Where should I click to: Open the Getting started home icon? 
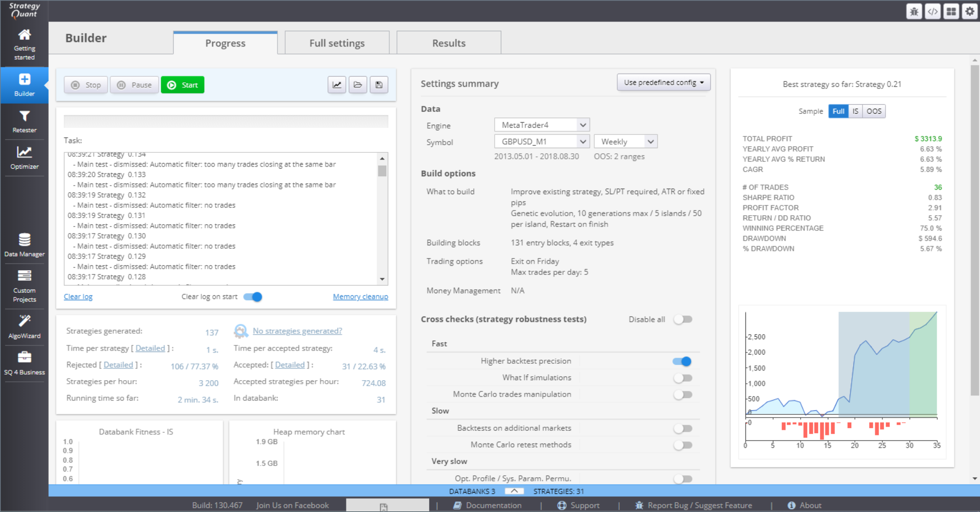(25, 35)
